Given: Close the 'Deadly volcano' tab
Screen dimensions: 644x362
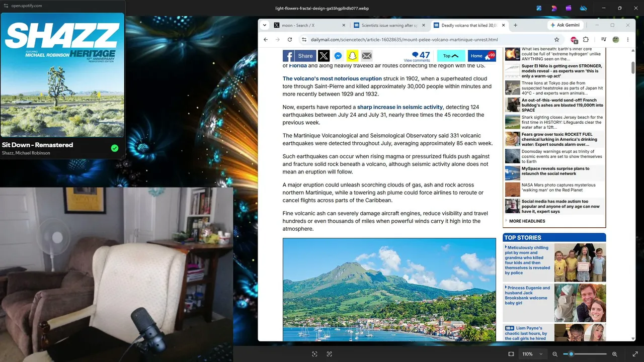Looking at the screenshot, I should [x=503, y=25].
